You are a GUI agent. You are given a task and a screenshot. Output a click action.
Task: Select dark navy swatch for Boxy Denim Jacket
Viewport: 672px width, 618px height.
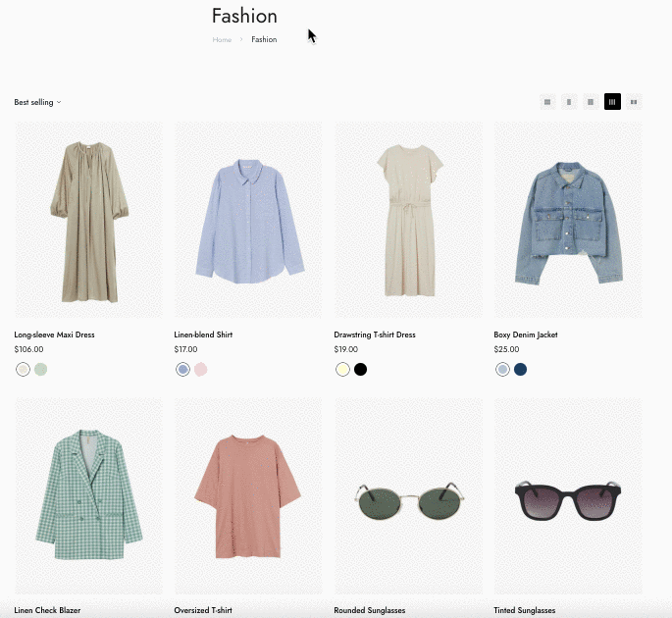[x=521, y=370]
